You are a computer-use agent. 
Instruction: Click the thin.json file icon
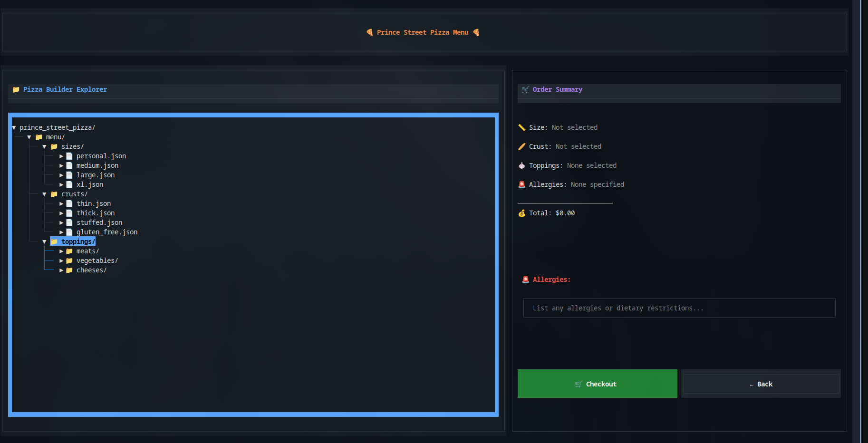pos(69,204)
